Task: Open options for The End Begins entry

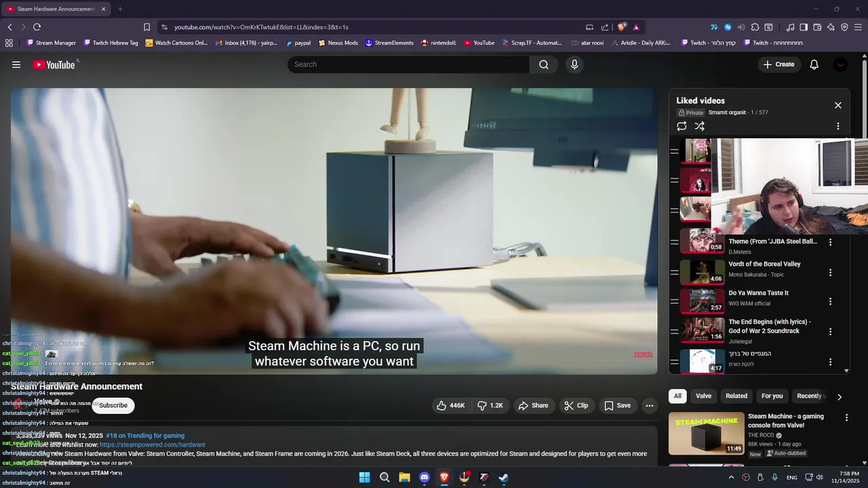Action: coord(830,331)
